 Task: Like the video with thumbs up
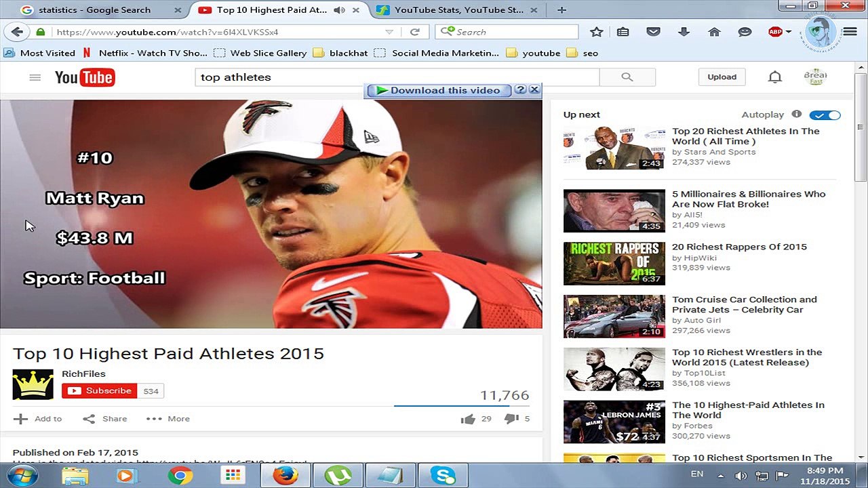pos(468,419)
